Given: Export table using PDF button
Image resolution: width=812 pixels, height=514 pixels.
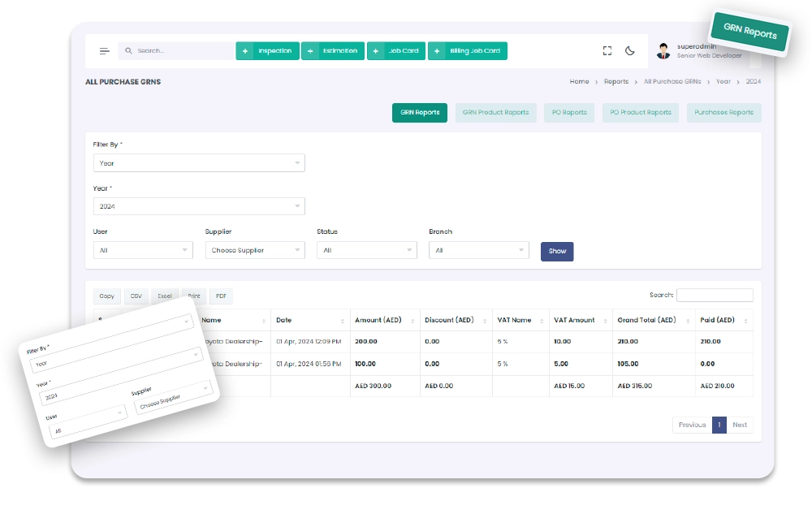Looking at the screenshot, I should click(x=221, y=296).
